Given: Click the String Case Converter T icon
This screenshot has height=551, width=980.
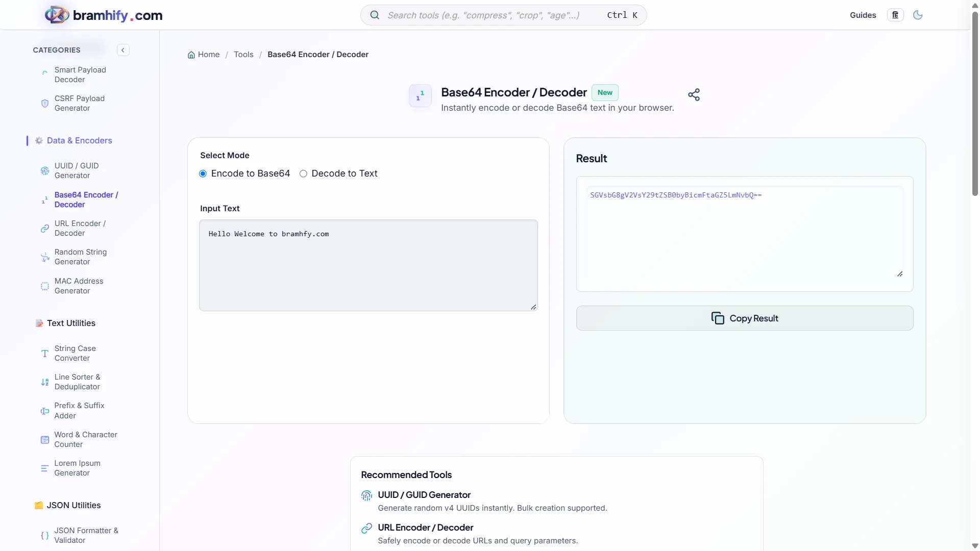Looking at the screenshot, I should (45, 354).
